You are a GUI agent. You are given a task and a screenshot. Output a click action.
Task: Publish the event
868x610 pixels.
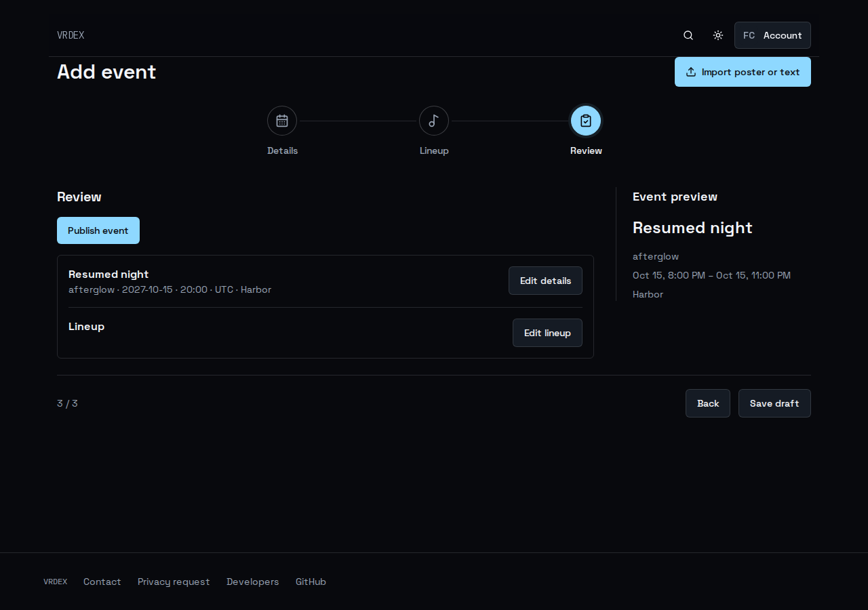click(x=98, y=230)
